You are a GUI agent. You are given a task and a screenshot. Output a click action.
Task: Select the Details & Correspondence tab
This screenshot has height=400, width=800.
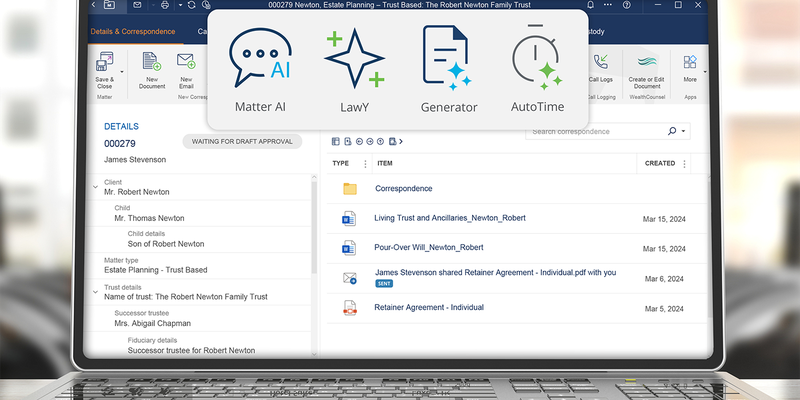coord(133,32)
